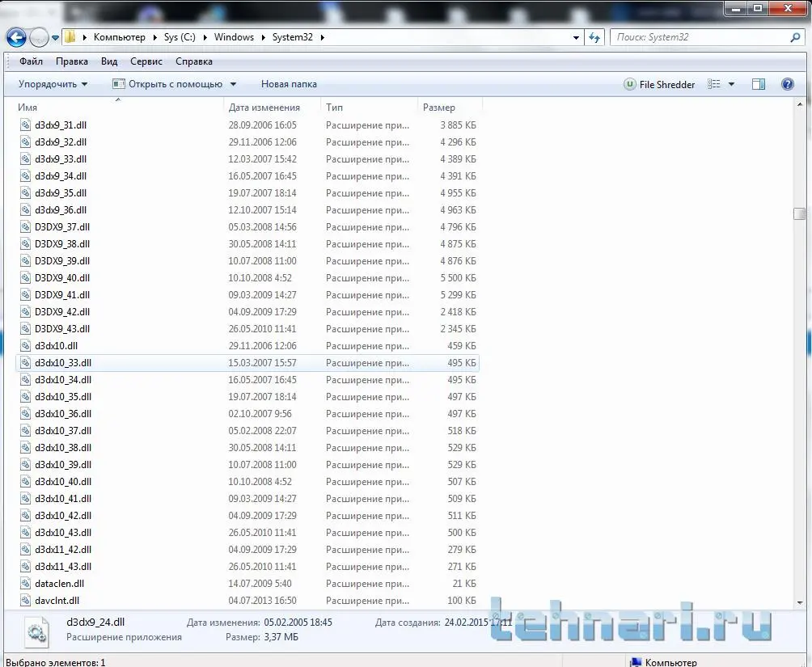This screenshot has height=667, width=812.
Task: Expand the view options dropdown arrow
Action: point(731,84)
